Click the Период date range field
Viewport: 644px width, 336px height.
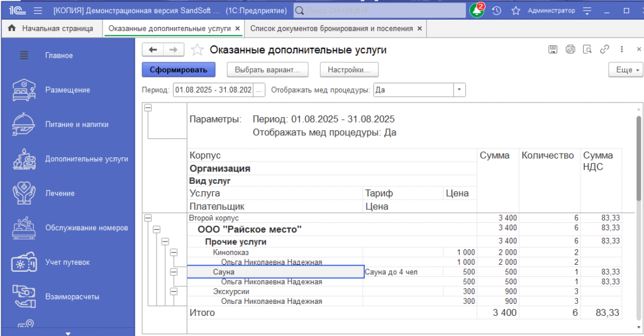[x=213, y=90]
